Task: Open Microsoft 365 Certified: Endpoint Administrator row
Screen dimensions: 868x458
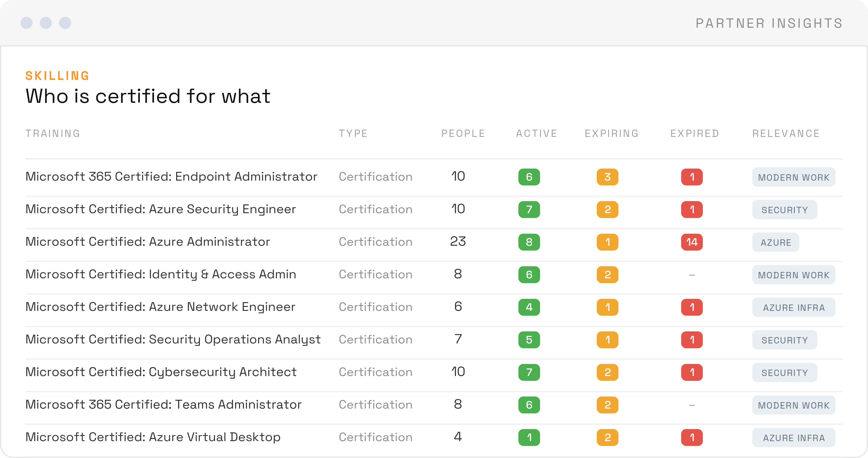Action: (434, 177)
